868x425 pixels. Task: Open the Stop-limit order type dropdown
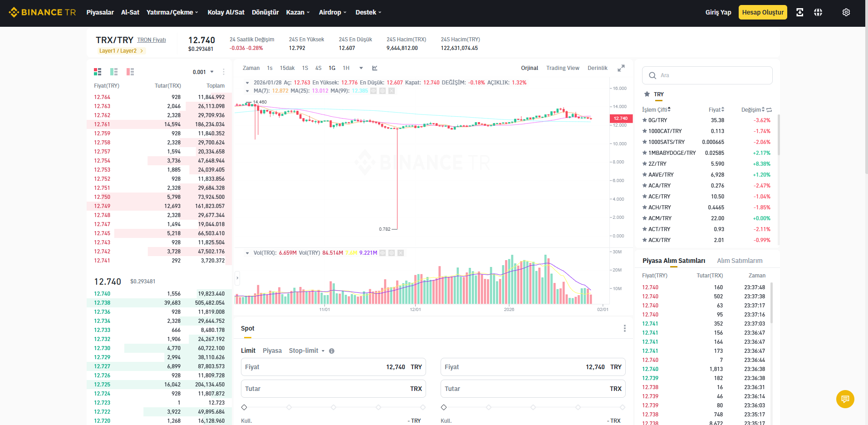[307, 351]
